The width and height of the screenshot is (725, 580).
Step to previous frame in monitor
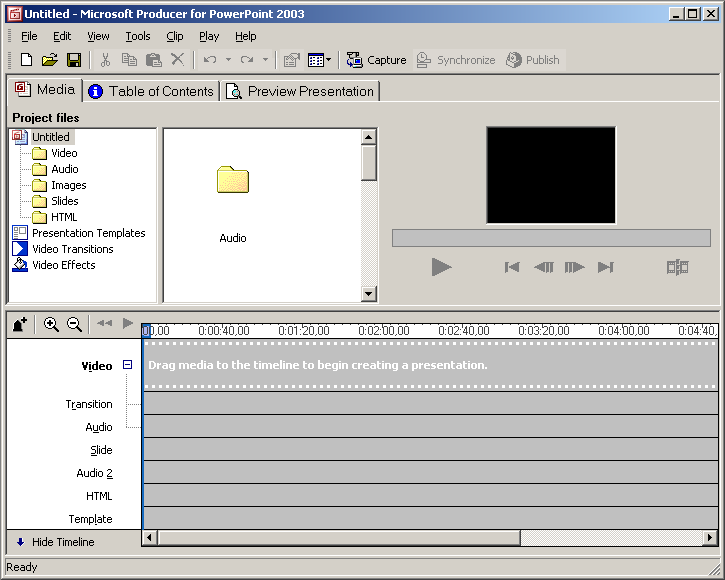[x=544, y=267]
